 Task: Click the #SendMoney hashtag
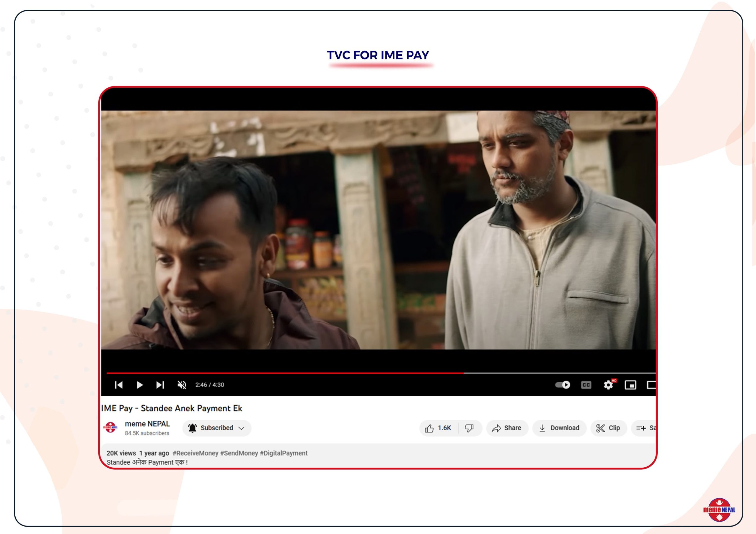(x=239, y=453)
